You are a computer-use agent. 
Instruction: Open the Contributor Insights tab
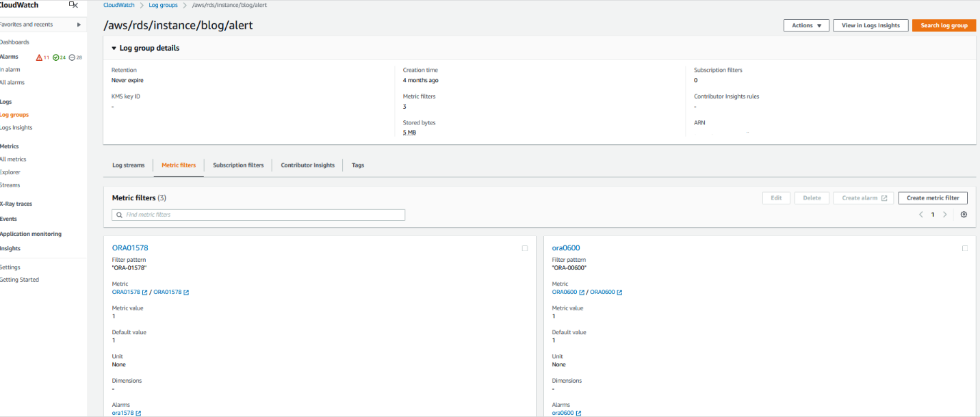(308, 165)
